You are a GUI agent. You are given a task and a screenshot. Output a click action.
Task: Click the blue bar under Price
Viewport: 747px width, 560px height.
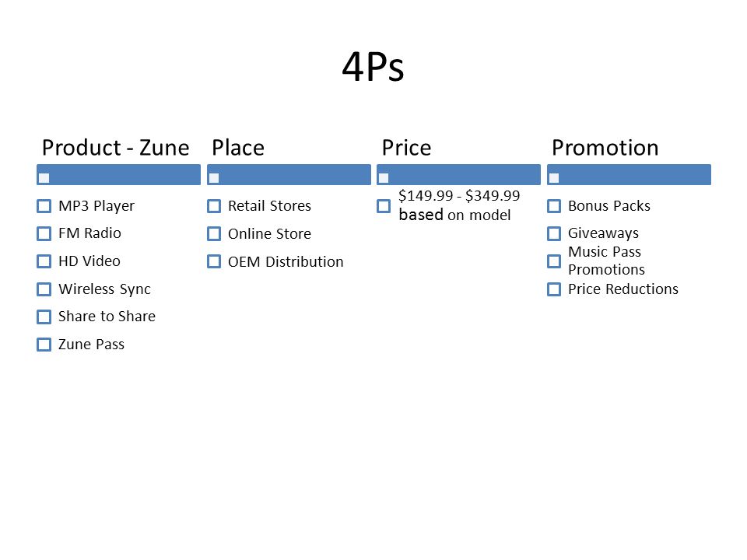tap(458, 175)
